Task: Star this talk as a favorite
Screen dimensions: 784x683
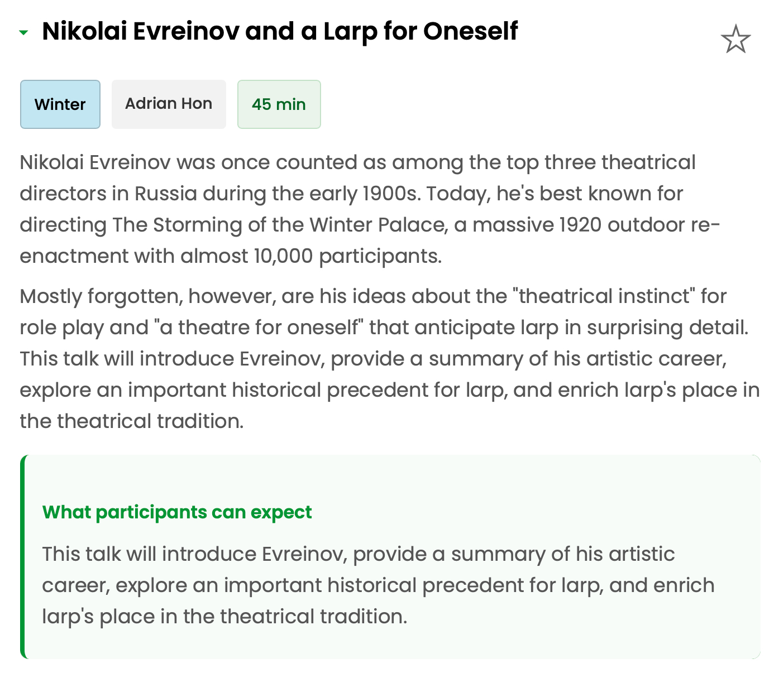Action: point(735,39)
